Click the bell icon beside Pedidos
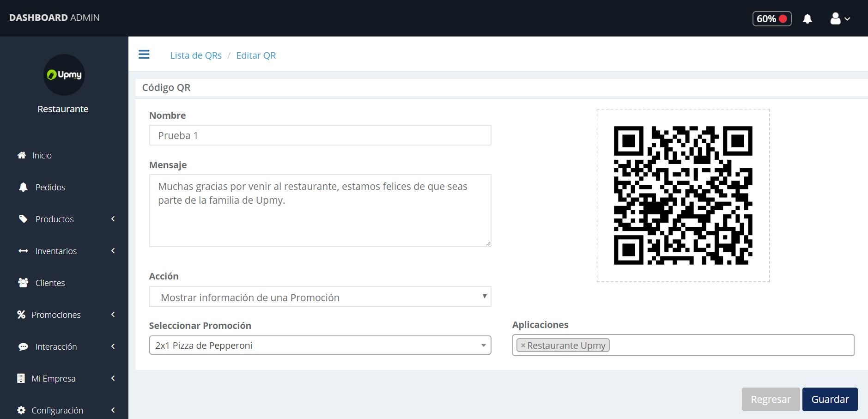This screenshot has width=868, height=419. tap(23, 187)
